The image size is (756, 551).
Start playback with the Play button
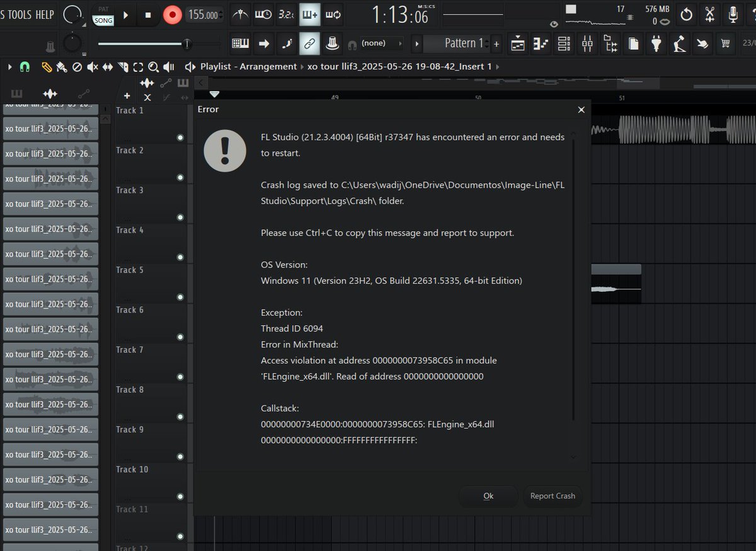click(125, 14)
